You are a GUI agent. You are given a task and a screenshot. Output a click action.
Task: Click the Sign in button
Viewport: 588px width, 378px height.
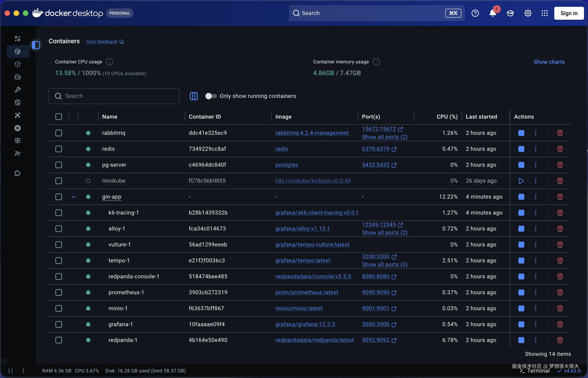(x=569, y=13)
